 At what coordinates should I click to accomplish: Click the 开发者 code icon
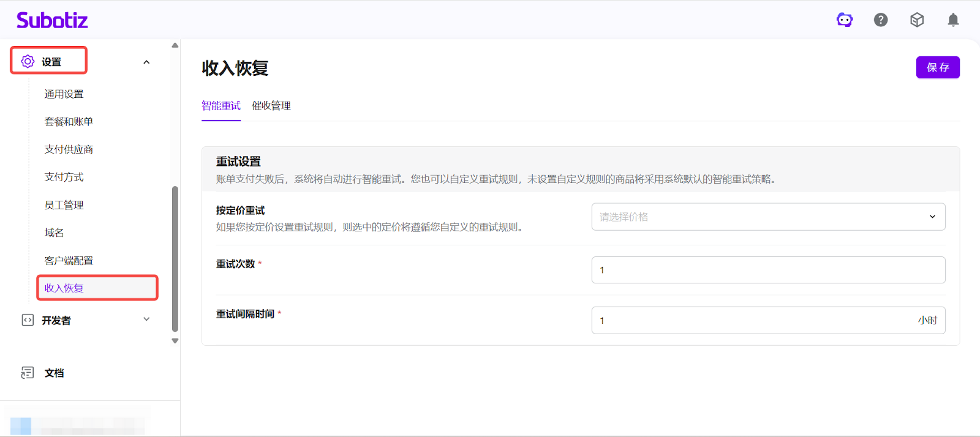28,320
